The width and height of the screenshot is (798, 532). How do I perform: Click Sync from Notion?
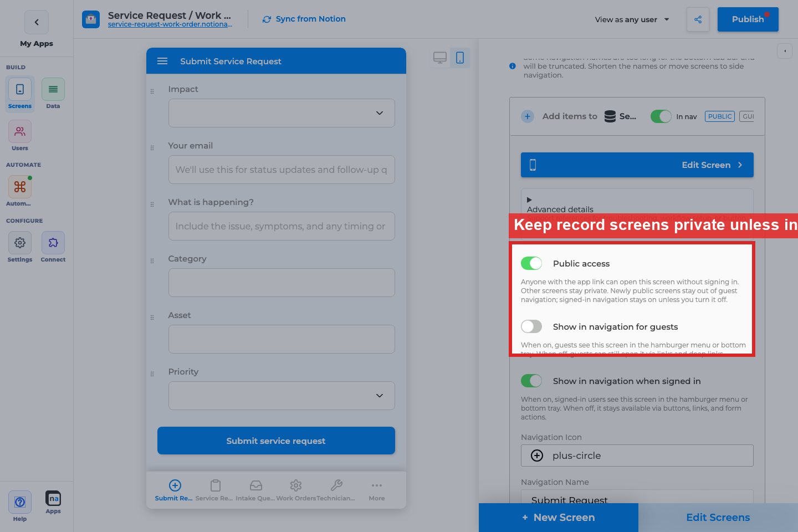304,19
